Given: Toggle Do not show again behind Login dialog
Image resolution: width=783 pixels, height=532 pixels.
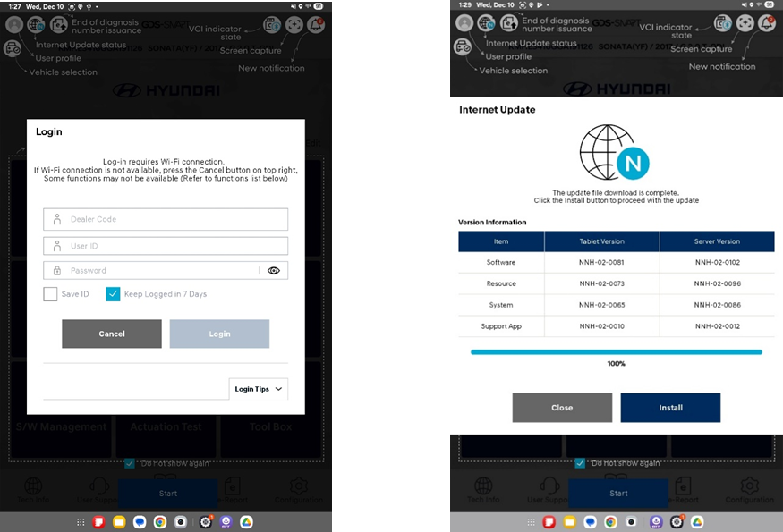Looking at the screenshot, I should coord(130,463).
